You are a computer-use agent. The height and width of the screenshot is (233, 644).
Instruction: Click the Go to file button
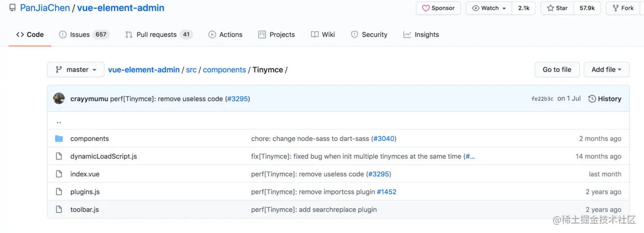pyautogui.click(x=557, y=70)
